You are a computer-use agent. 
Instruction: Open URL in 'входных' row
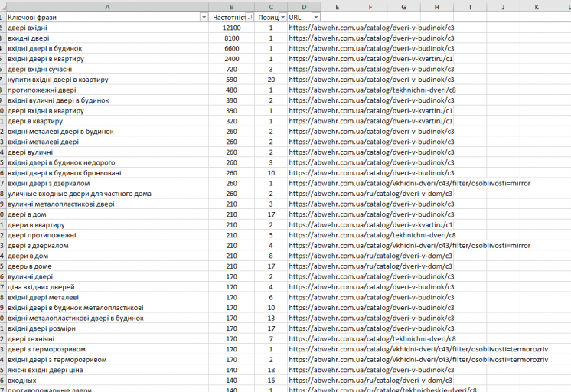(x=370, y=381)
